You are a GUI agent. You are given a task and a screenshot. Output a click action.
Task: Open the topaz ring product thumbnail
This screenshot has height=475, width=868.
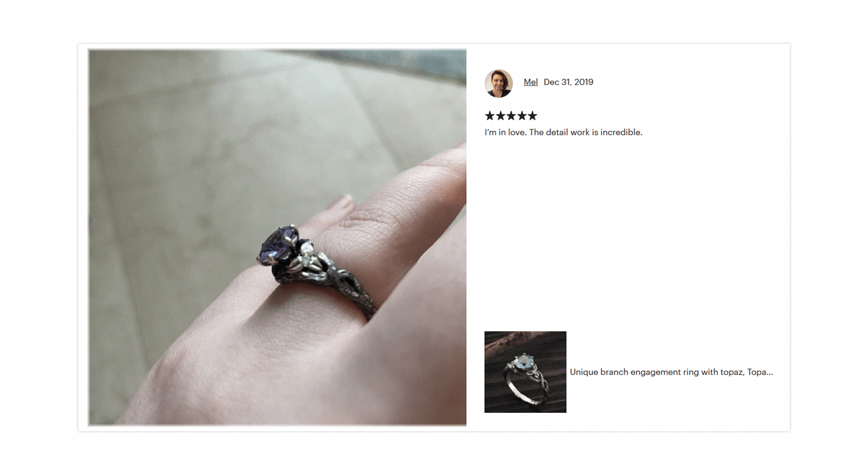[x=526, y=372]
